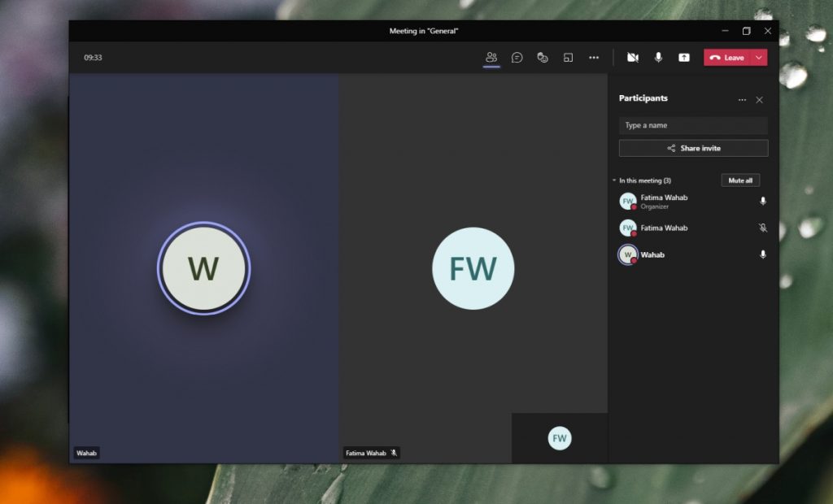
Task: Click the microphone icon beside Wahab's name
Action: point(762,254)
